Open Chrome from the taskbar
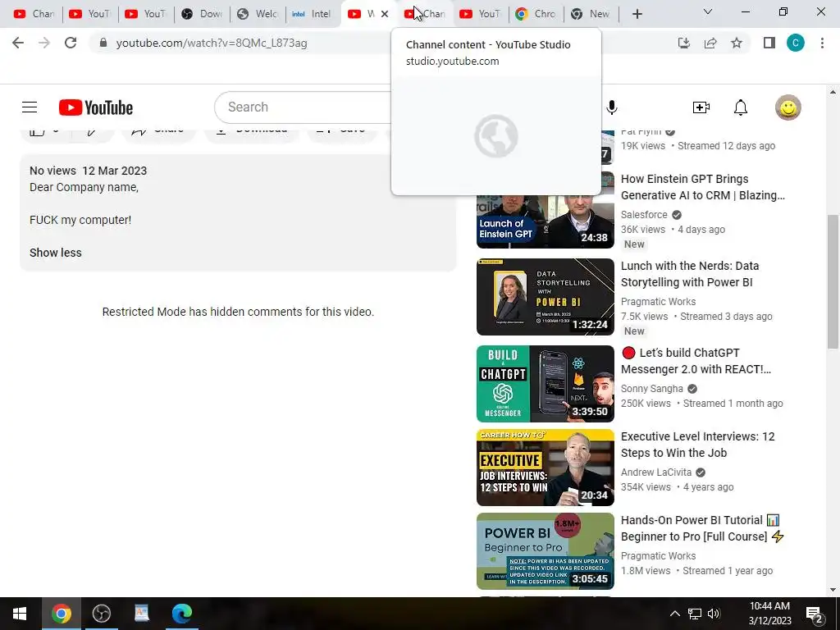 (x=61, y=614)
